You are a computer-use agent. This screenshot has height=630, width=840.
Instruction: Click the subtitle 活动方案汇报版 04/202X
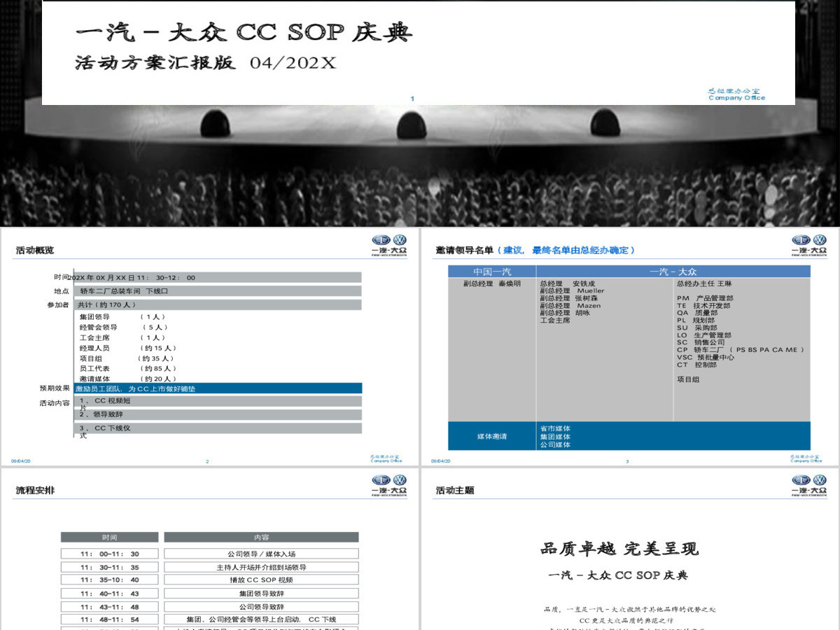[206, 63]
